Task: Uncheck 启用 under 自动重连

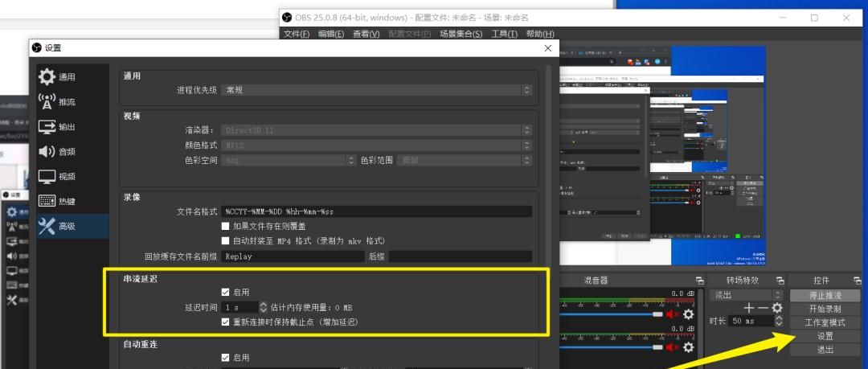Action: click(x=225, y=358)
